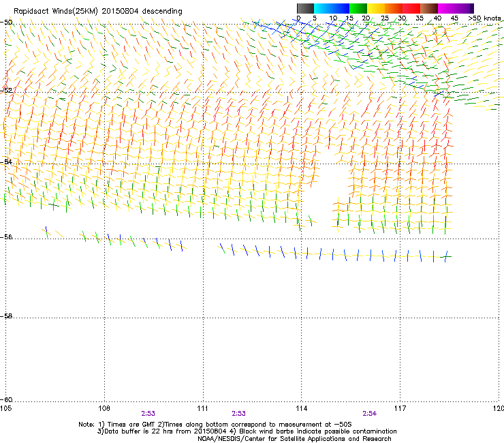Click the 108 longitude axis label
The image size is (504, 443).
pos(104,408)
